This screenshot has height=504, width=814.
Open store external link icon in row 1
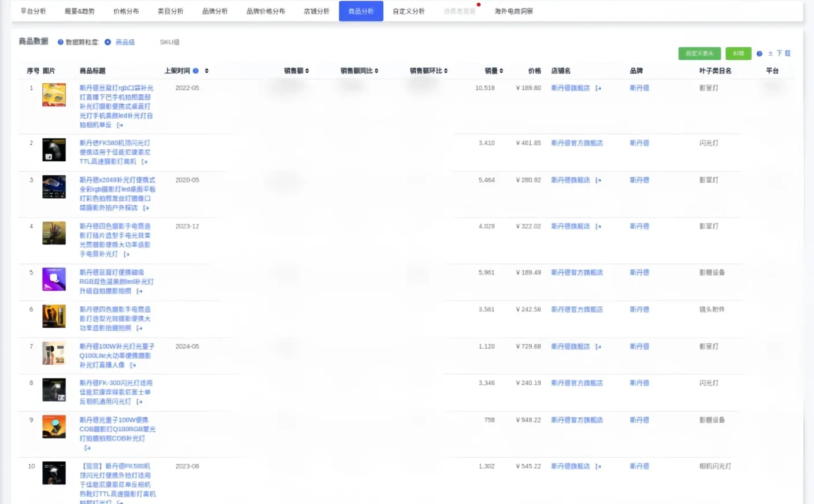[x=598, y=88]
